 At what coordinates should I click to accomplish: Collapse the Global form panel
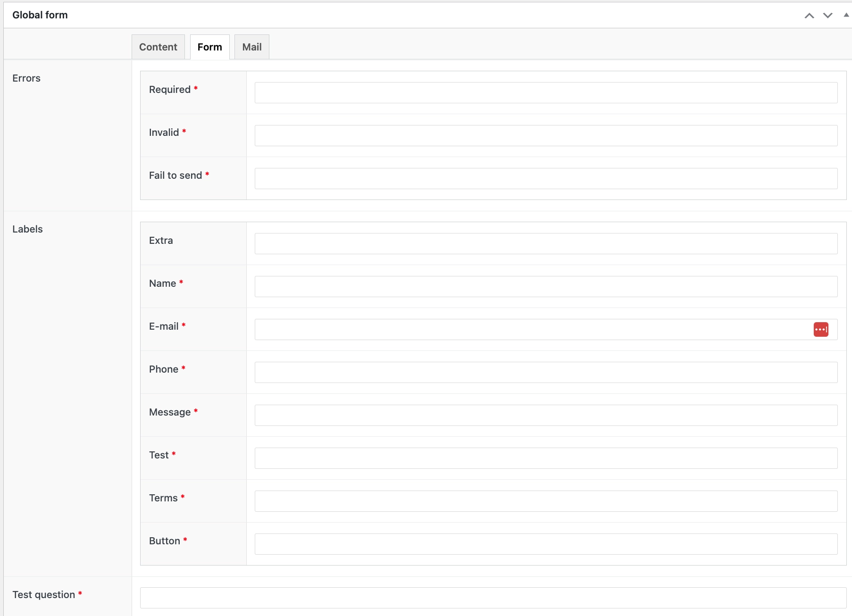point(846,15)
